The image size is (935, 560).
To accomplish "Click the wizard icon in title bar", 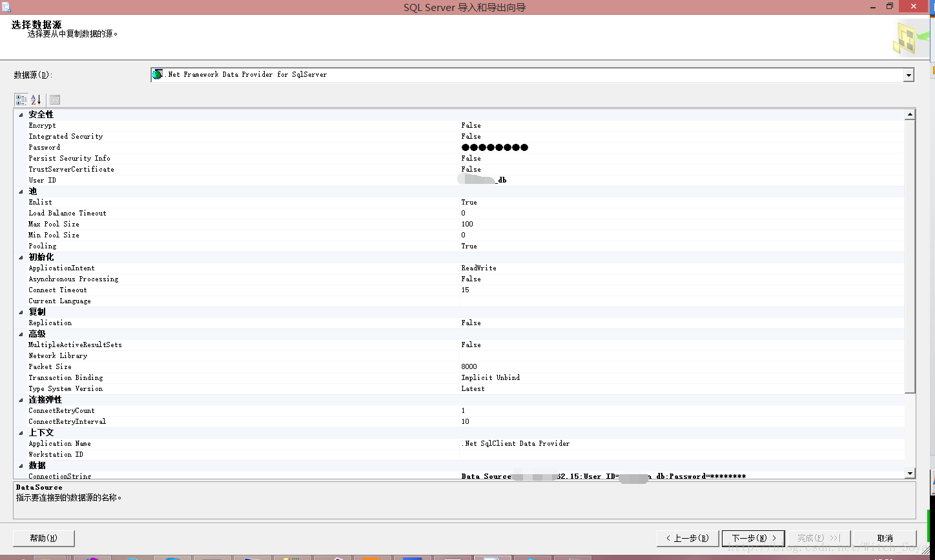I will (6, 6).
